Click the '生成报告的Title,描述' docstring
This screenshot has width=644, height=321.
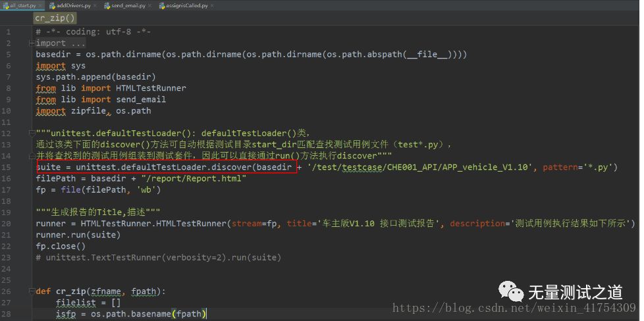[97, 212]
